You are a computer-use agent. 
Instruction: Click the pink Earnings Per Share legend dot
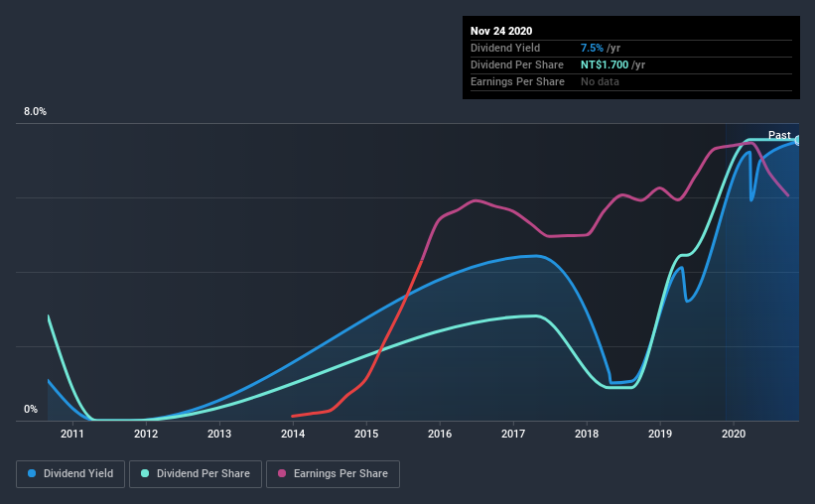point(282,473)
